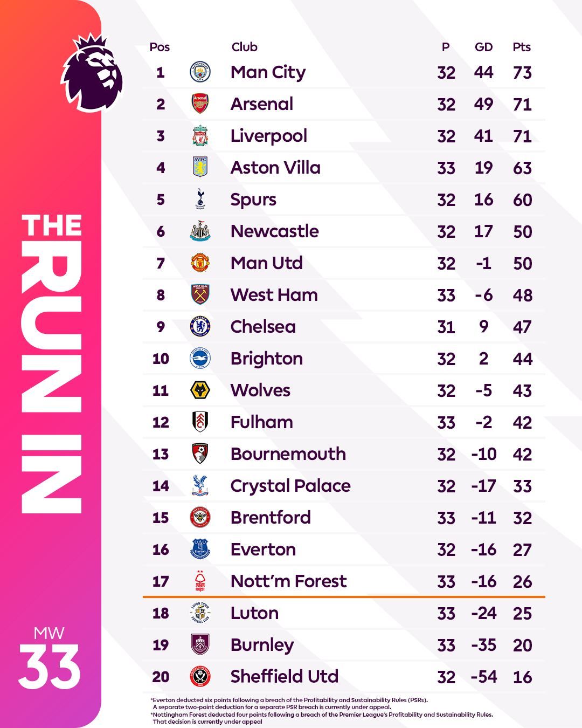Select the Aston Villa club name
Screen dimensions: 582x728
[x=275, y=168]
